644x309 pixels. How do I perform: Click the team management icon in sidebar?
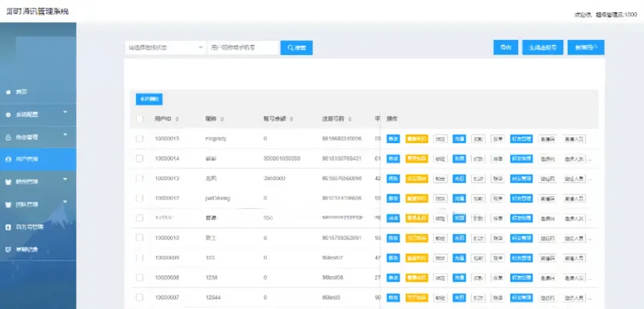[x=9, y=204]
